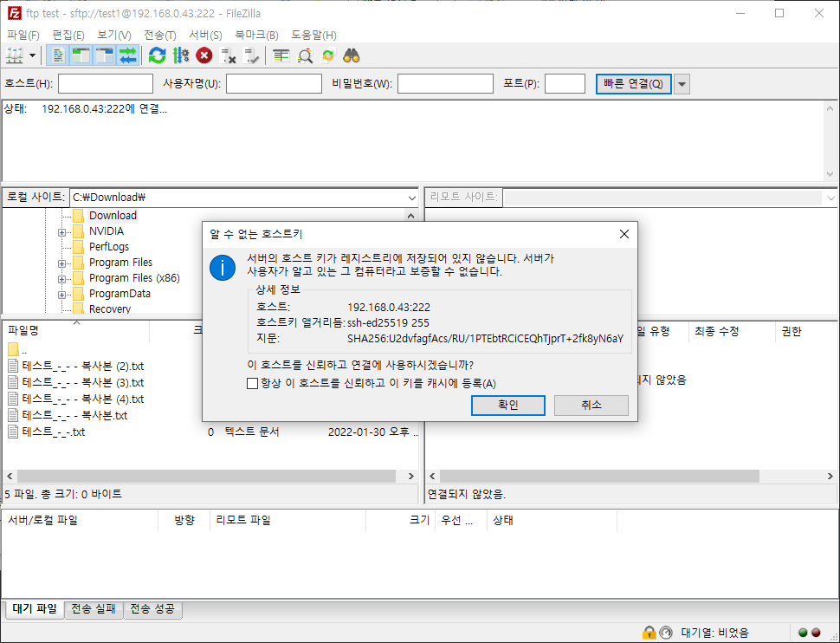Switch to the 전송 실패 tab
Viewport: 840px width, 643px height.
click(x=94, y=609)
